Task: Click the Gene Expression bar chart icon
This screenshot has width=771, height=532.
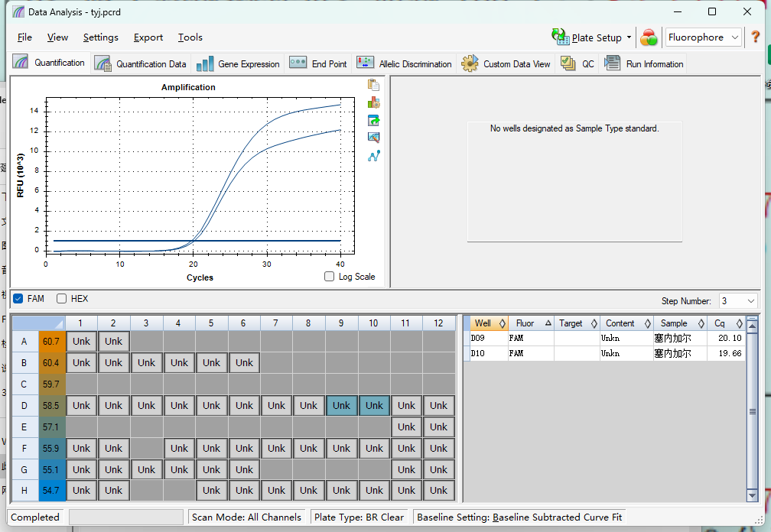Action: pyautogui.click(x=204, y=63)
